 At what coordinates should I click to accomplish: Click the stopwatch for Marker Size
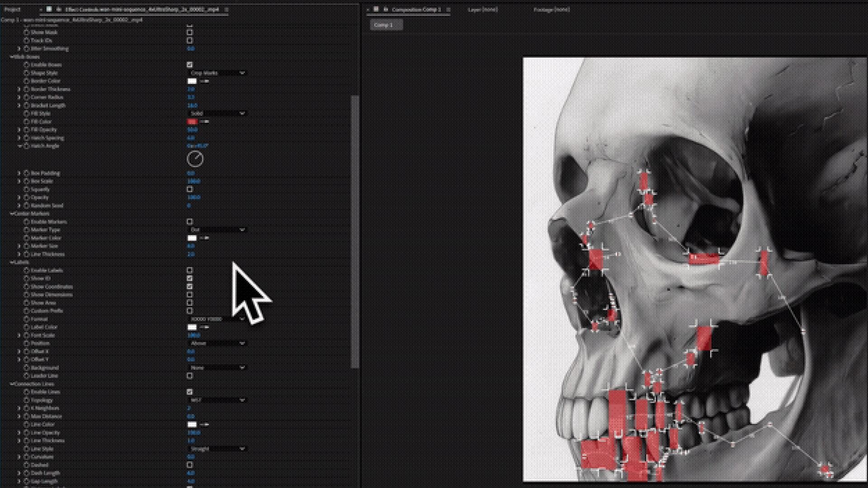point(26,246)
